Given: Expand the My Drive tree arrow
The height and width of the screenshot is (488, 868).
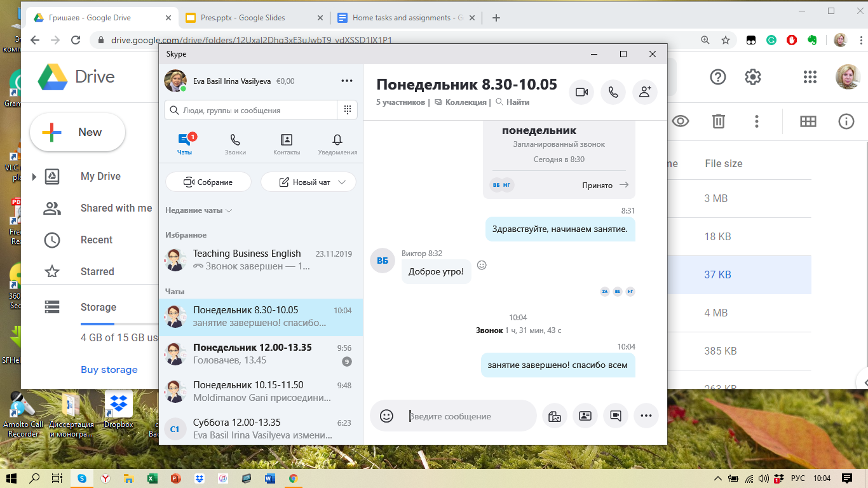Looking at the screenshot, I should [34, 177].
